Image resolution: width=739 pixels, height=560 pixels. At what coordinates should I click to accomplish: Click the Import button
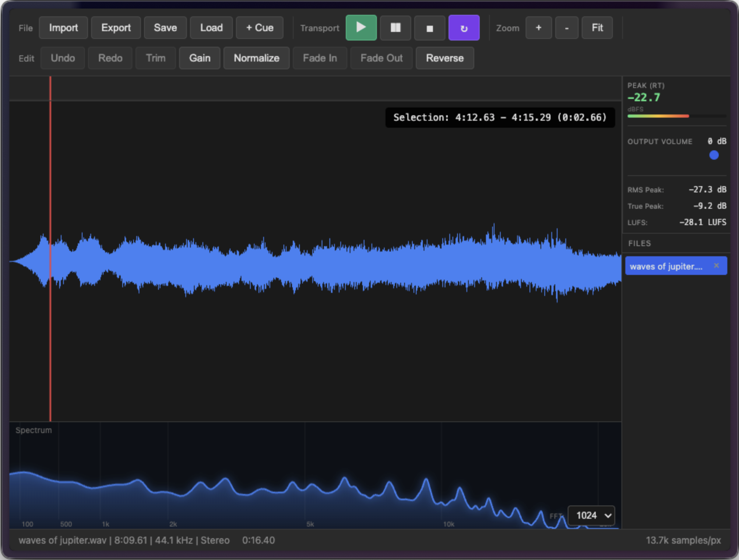[63, 28]
